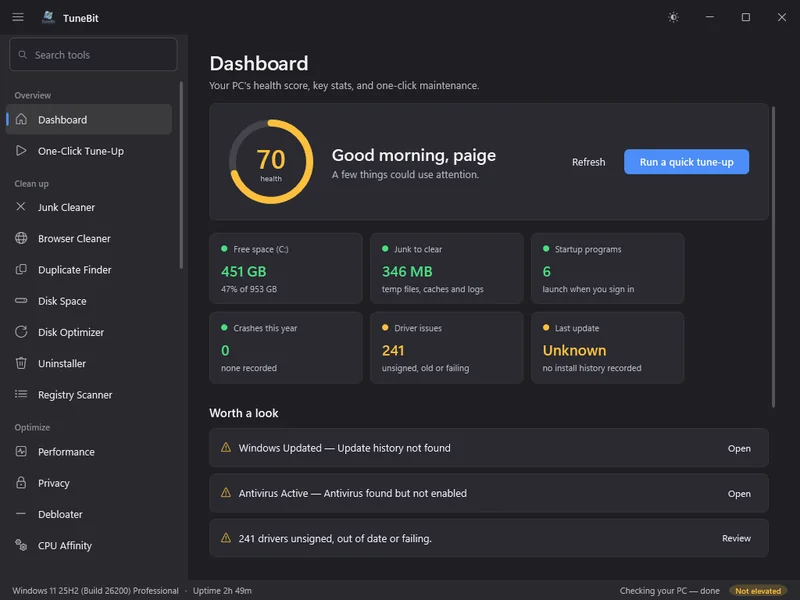The width and height of the screenshot is (800, 600).
Task: Open the hamburger navigation menu
Action: click(x=18, y=17)
